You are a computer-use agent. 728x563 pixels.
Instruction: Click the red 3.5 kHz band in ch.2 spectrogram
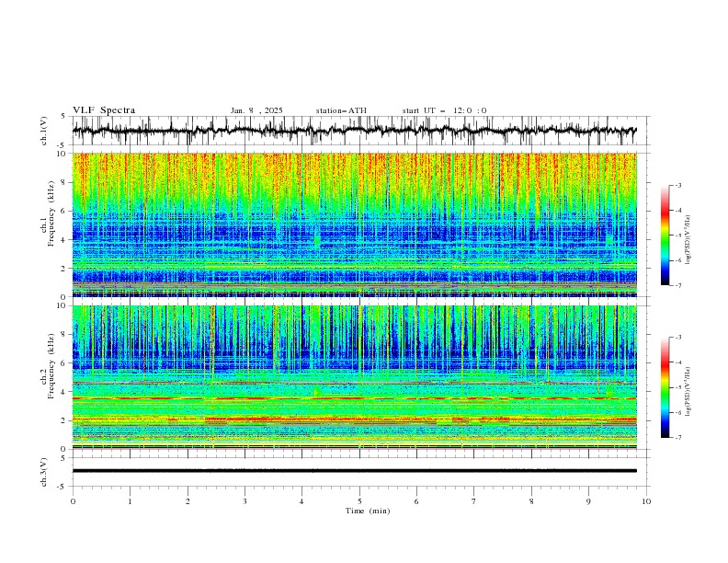354,398
